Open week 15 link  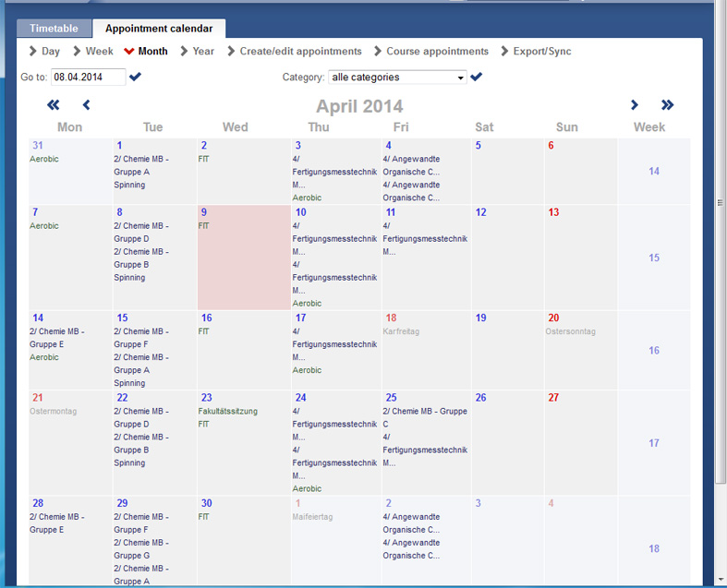654,258
